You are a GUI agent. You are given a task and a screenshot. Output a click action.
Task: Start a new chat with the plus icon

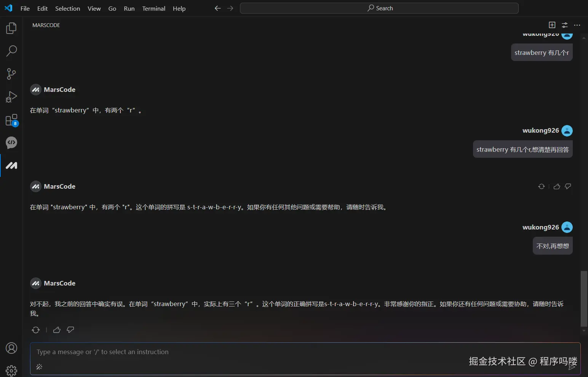point(551,25)
